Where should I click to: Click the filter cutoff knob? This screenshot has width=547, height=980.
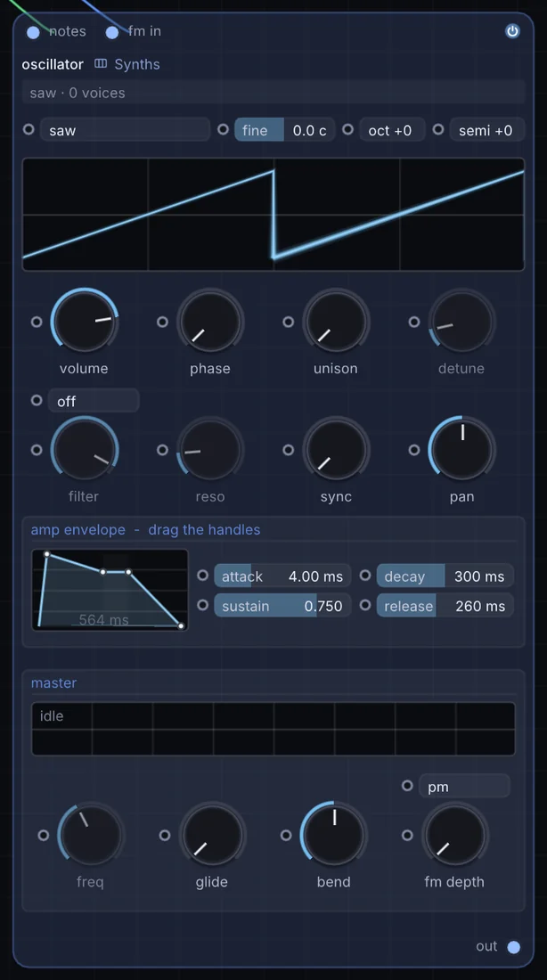tap(85, 449)
